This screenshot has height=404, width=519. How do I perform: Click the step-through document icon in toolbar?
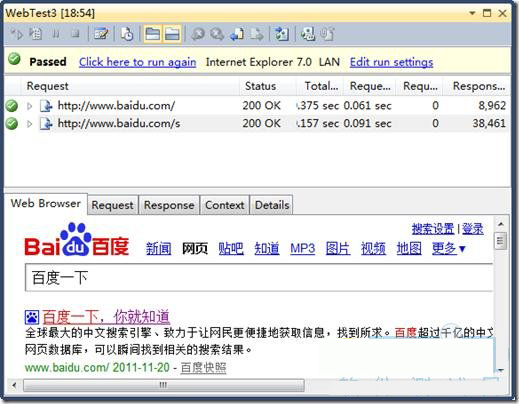click(x=35, y=34)
